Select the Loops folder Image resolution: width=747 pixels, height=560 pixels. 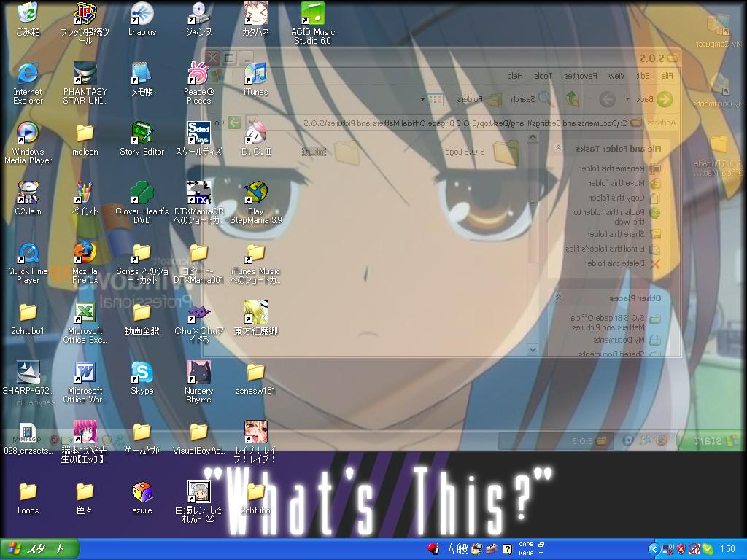[x=28, y=498]
